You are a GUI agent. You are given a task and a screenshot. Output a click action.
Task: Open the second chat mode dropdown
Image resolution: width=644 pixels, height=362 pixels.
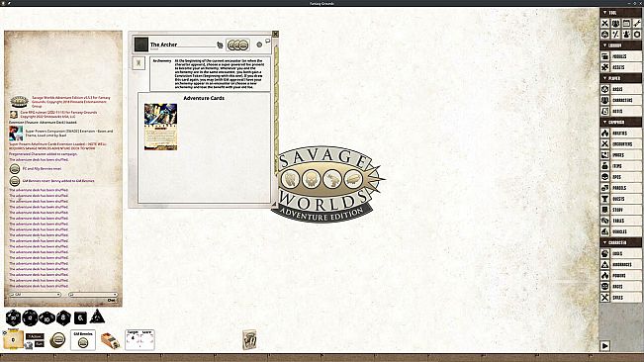pyautogui.click(x=93, y=295)
